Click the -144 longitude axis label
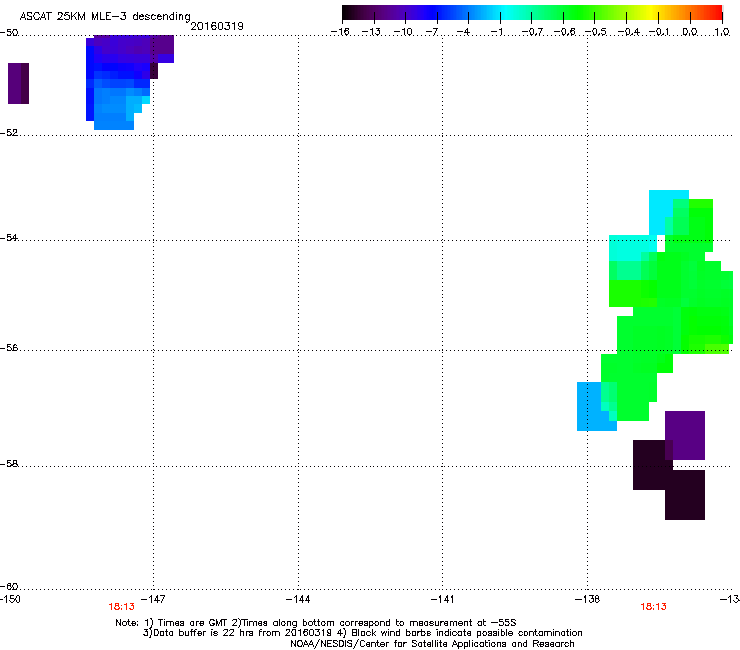Screen dimensions: 740x650 tap(298, 599)
